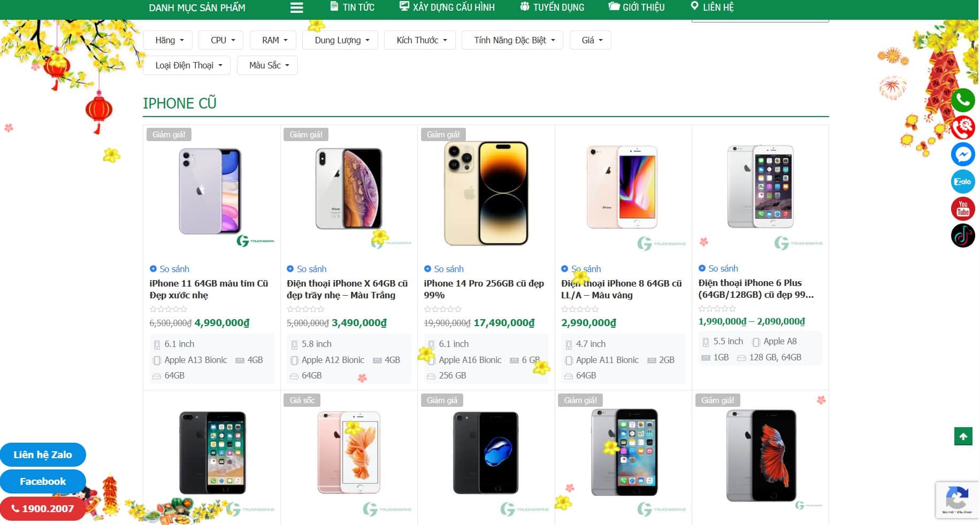Click compare plus icon for iPhone X 64GB
Viewport: 980px width, 525px height.
290,269
